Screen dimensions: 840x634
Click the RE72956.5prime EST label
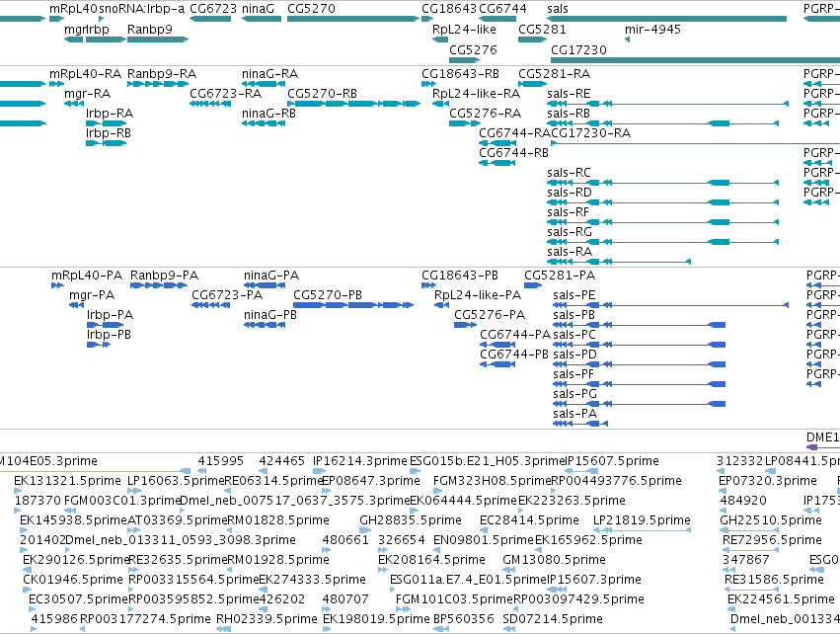click(772, 539)
